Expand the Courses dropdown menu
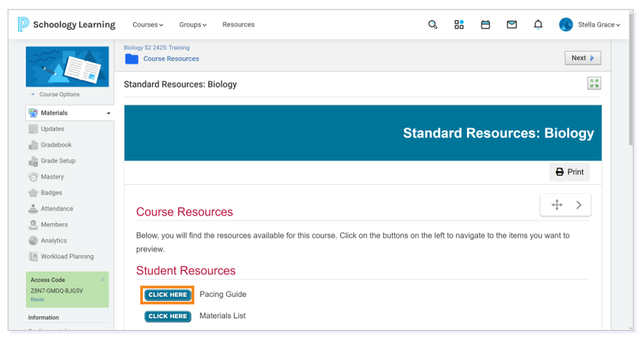The height and width of the screenshot is (344, 644). (x=148, y=25)
